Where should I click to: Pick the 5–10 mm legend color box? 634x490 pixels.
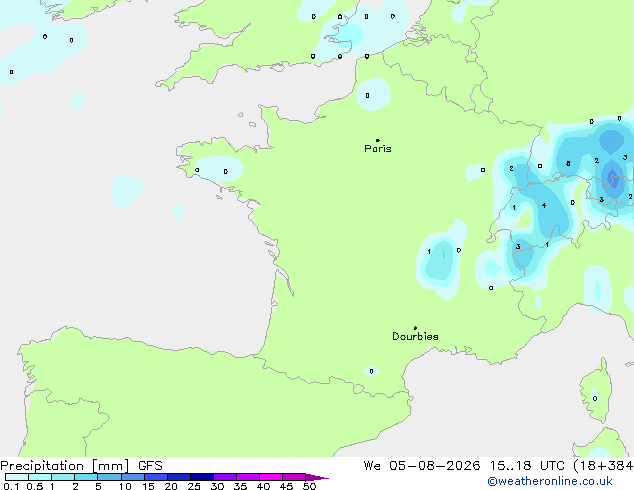[109, 477]
